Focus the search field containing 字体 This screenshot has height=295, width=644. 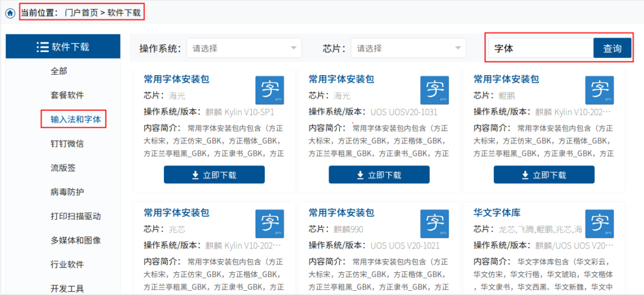click(x=541, y=48)
